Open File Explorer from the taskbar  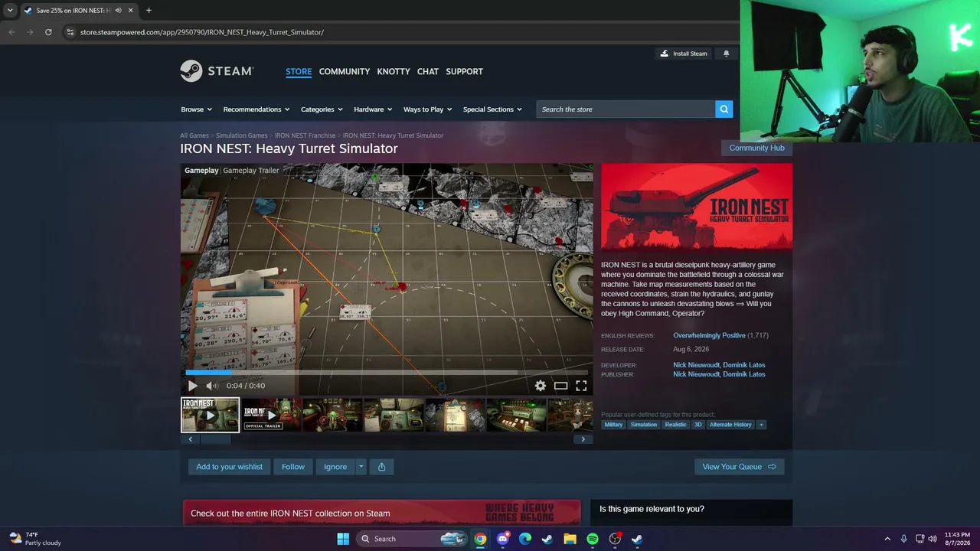click(570, 539)
